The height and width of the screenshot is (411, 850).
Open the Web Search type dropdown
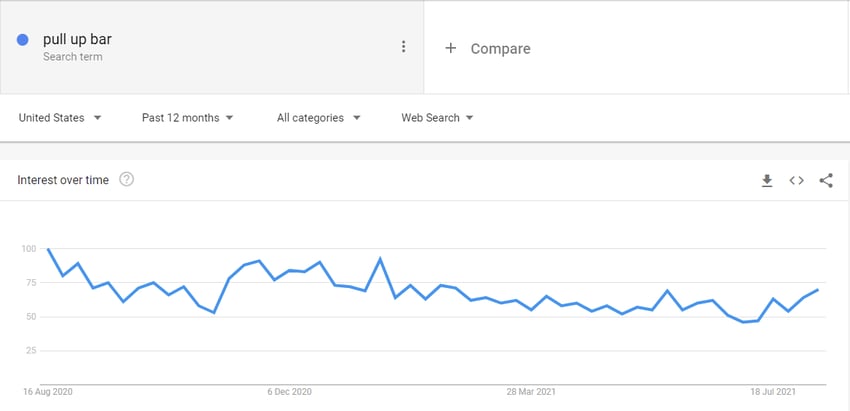coord(437,118)
